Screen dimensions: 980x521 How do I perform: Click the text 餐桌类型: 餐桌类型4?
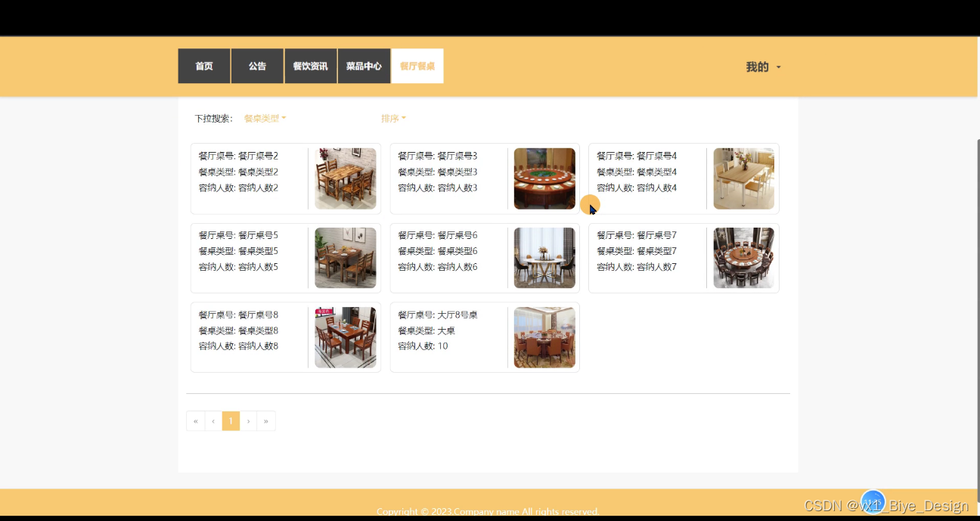pyautogui.click(x=637, y=172)
